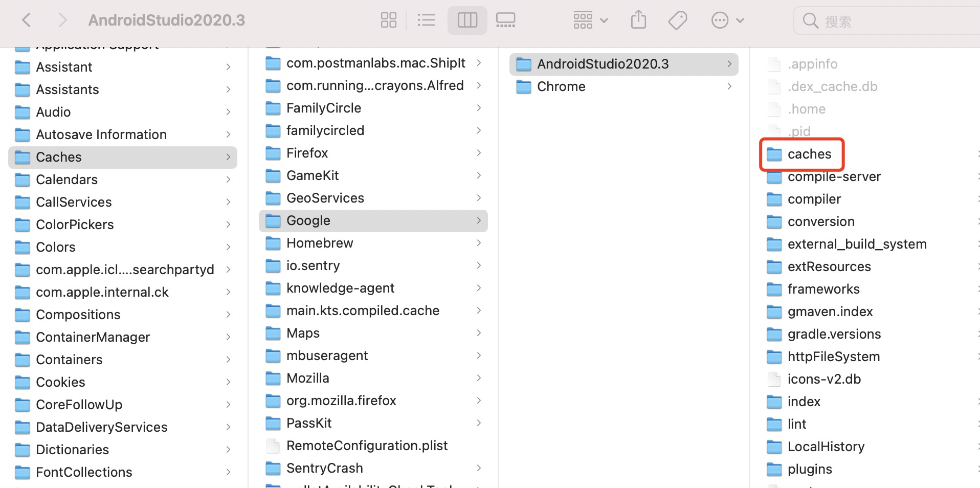Open the more actions ellipsis menu
This screenshot has width=980, height=488.
pyautogui.click(x=727, y=20)
